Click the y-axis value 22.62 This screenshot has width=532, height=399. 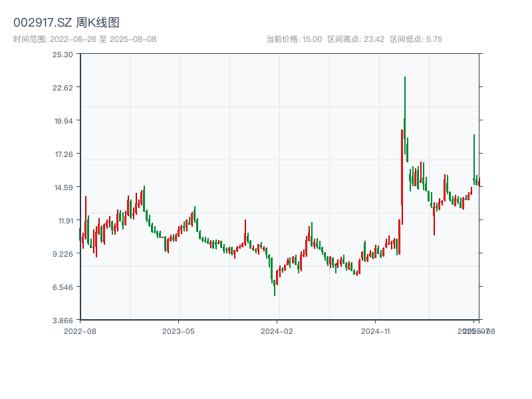pyautogui.click(x=63, y=88)
